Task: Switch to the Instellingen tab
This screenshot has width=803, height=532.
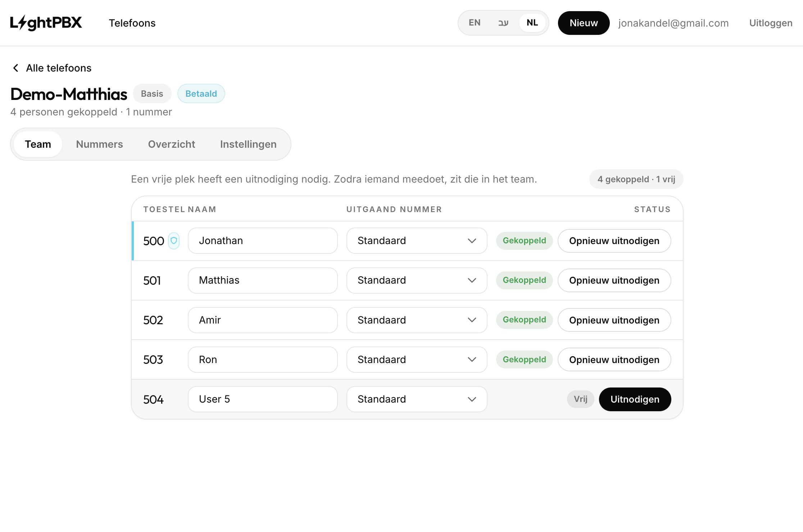Action: coord(248,144)
